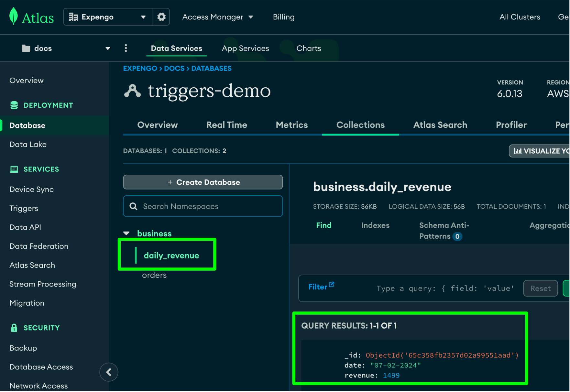Click the triggers-demo cluster icon
The height and width of the screenshot is (392, 570).
tap(132, 91)
